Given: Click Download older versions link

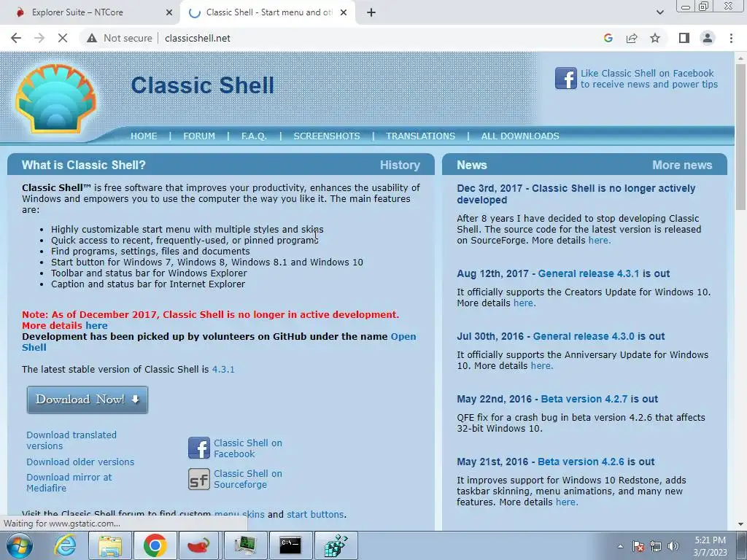Looking at the screenshot, I should click(80, 462).
